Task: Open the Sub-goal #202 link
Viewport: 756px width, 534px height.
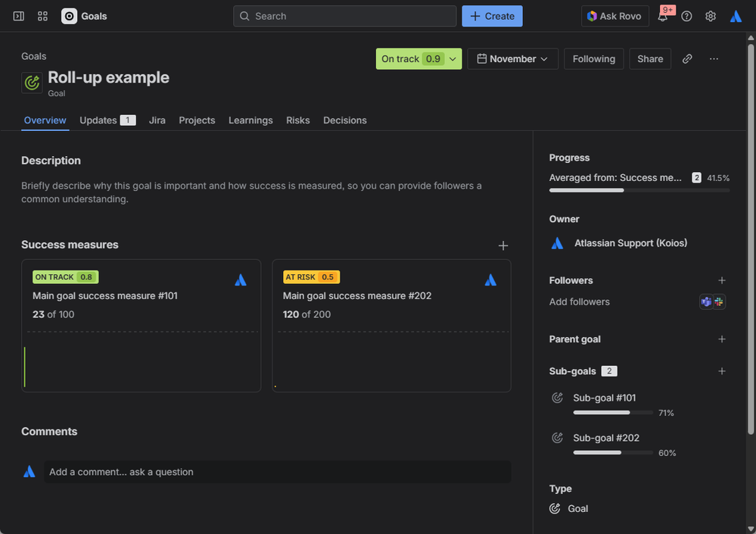Action: (606, 438)
